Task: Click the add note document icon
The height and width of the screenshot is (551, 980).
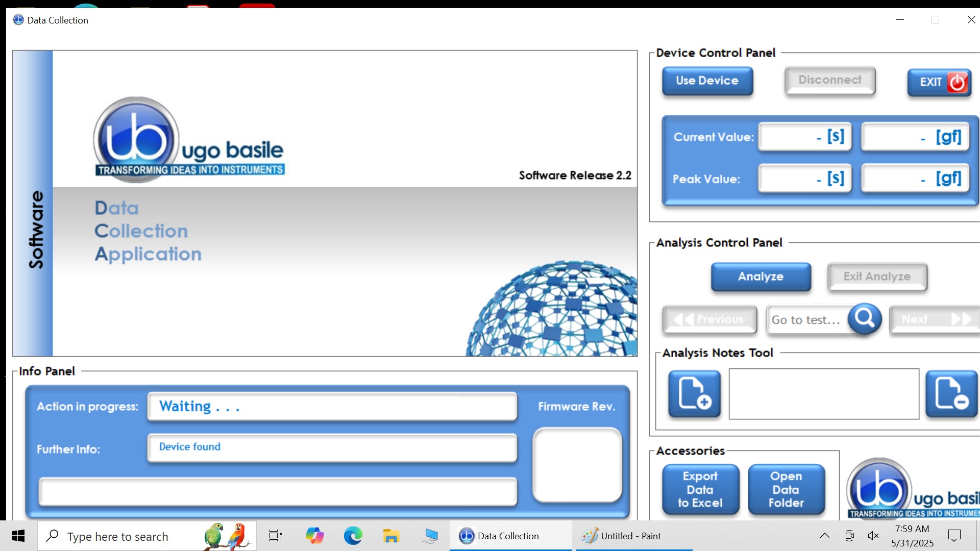Action: pos(694,393)
